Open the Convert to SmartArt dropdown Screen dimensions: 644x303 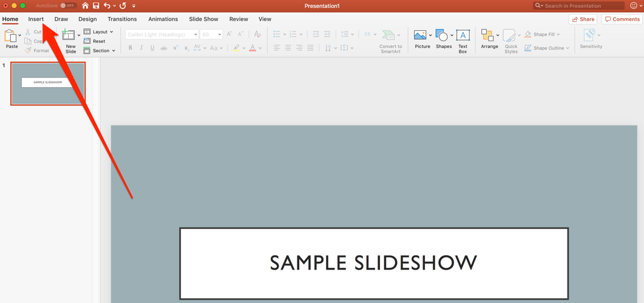398,35
